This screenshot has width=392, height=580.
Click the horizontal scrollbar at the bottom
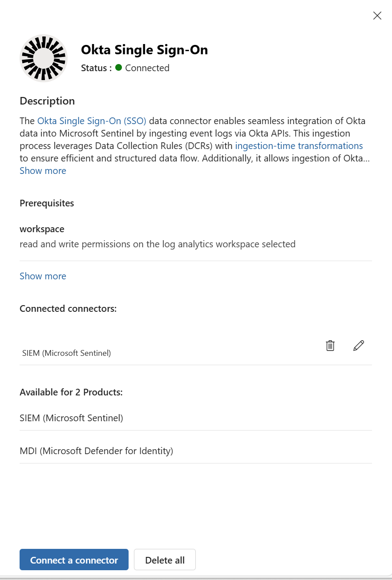point(196,578)
